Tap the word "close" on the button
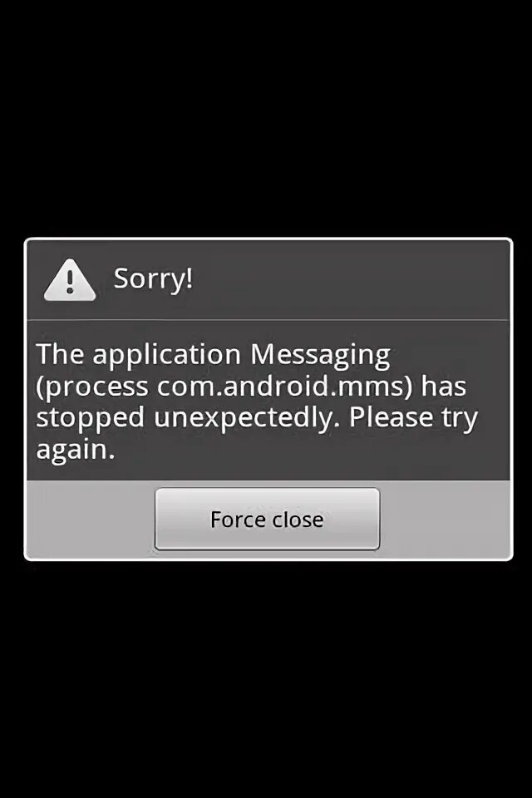532x798 pixels. pos(298,519)
